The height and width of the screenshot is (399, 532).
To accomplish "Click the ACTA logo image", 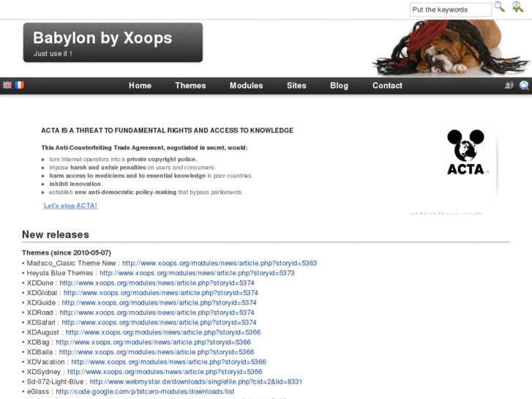I will pyautogui.click(x=466, y=152).
